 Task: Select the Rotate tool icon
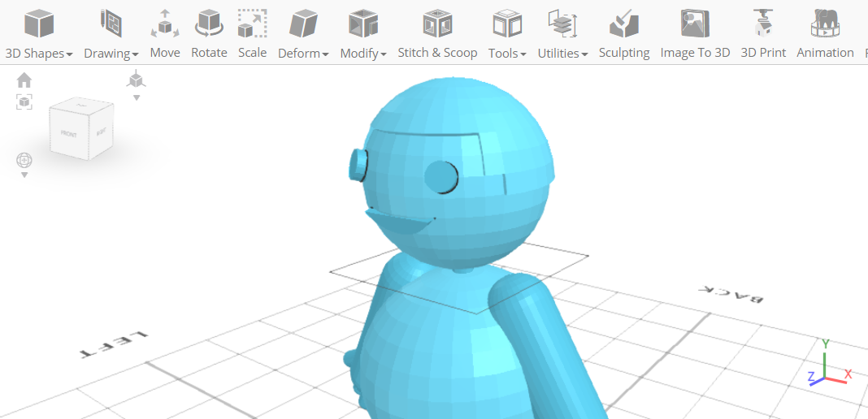coord(209,24)
